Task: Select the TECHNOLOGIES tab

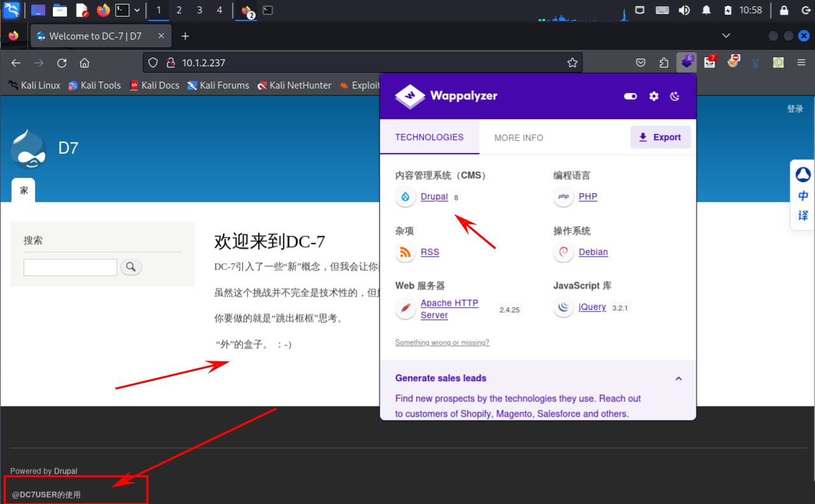Action: [x=429, y=137]
